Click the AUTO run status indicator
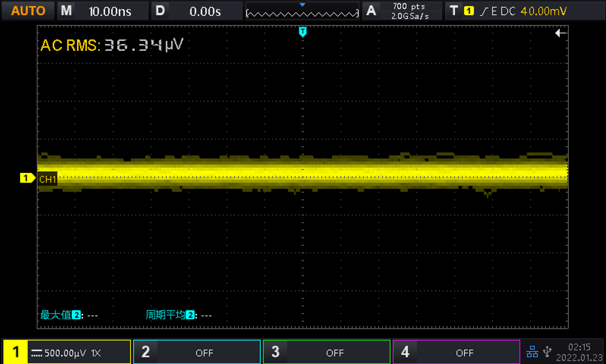The image size is (606, 364). (x=28, y=11)
